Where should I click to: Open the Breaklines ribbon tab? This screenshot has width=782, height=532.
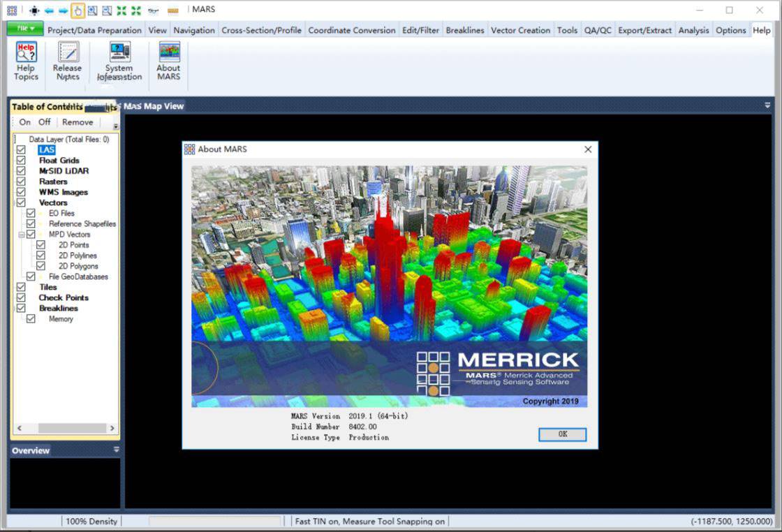coord(465,31)
